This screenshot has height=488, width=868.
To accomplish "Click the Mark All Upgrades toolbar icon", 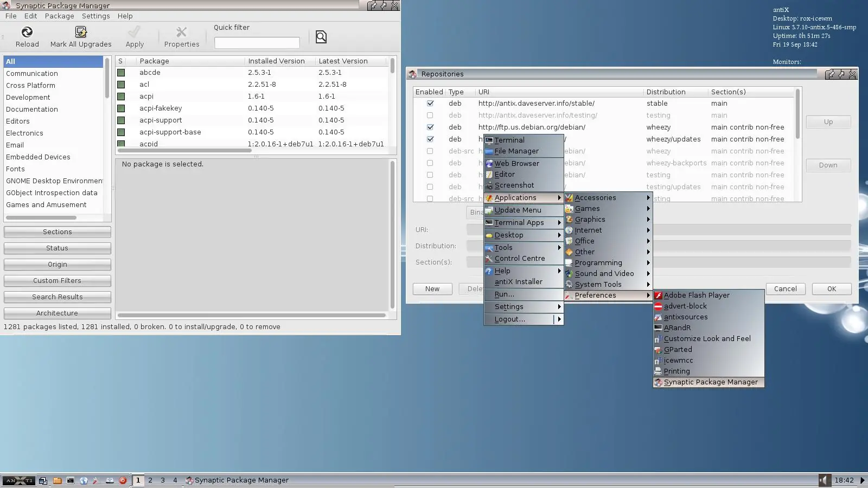I will pyautogui.click(x=81, y=32).
